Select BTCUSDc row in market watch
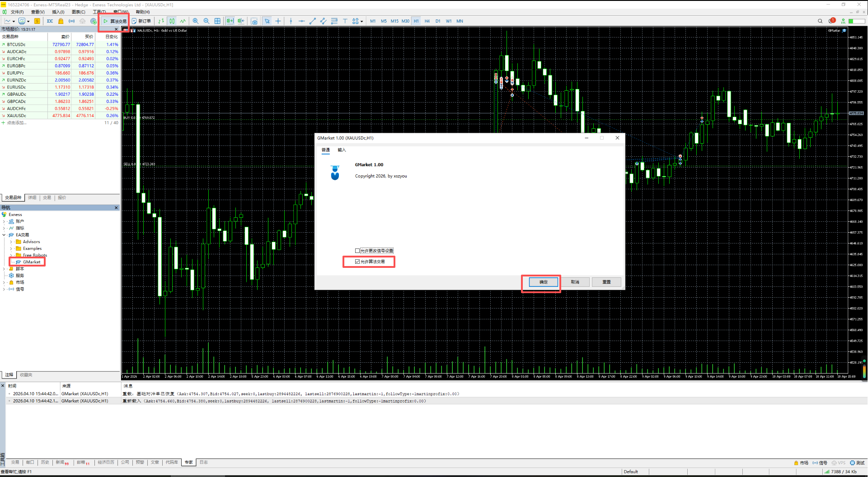Screen dimensions: 868x477 [x=60, y=45]
